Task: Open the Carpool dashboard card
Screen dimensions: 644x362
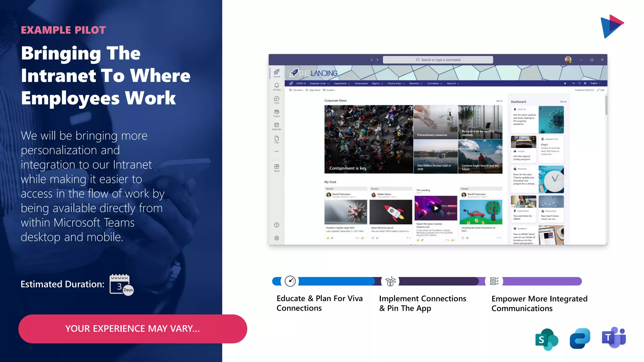Action: (x=524, y=149)
